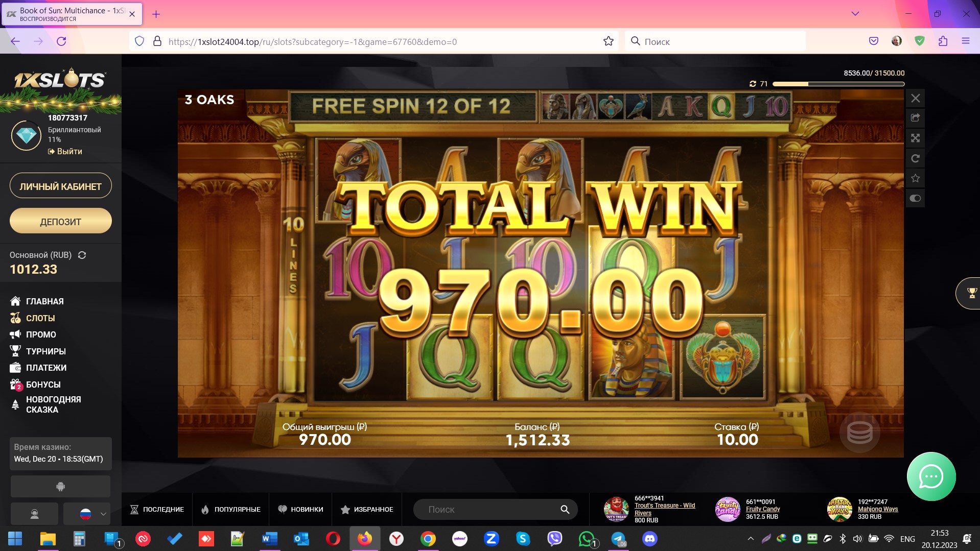Open Windows Start menu
Screen dimensions: 980x551
tap(15, 539)
